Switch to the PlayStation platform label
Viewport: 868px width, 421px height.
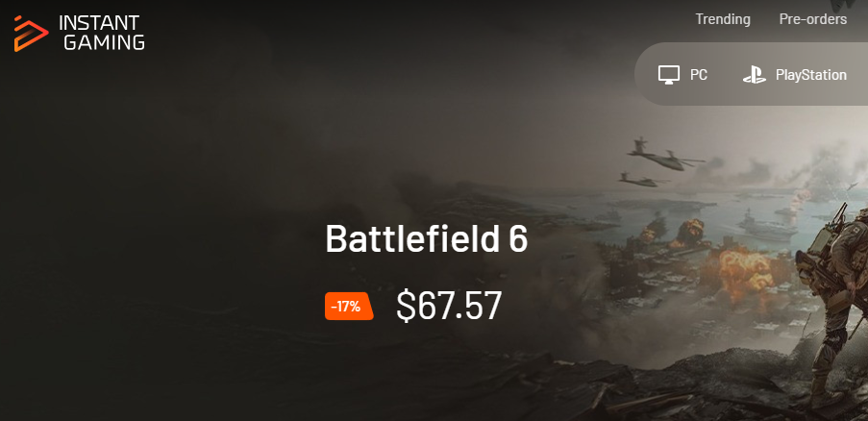[810, 75]
